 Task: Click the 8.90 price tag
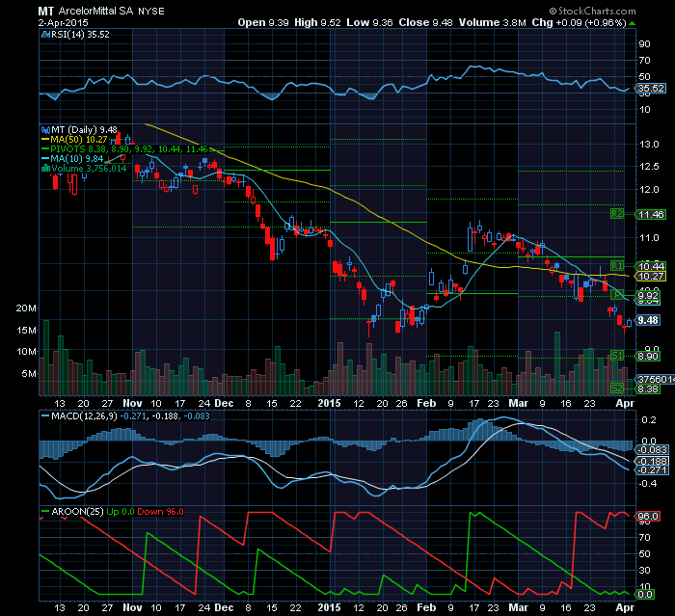[648, 357]
